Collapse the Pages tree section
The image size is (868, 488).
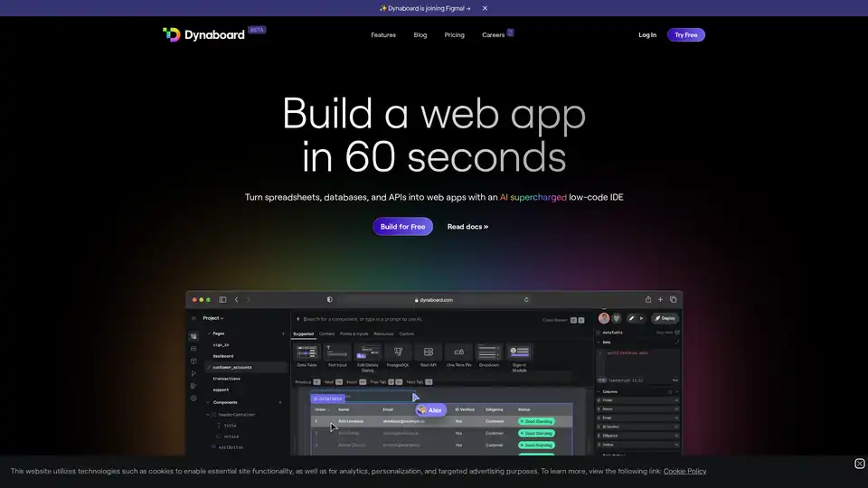click(208, 333)
